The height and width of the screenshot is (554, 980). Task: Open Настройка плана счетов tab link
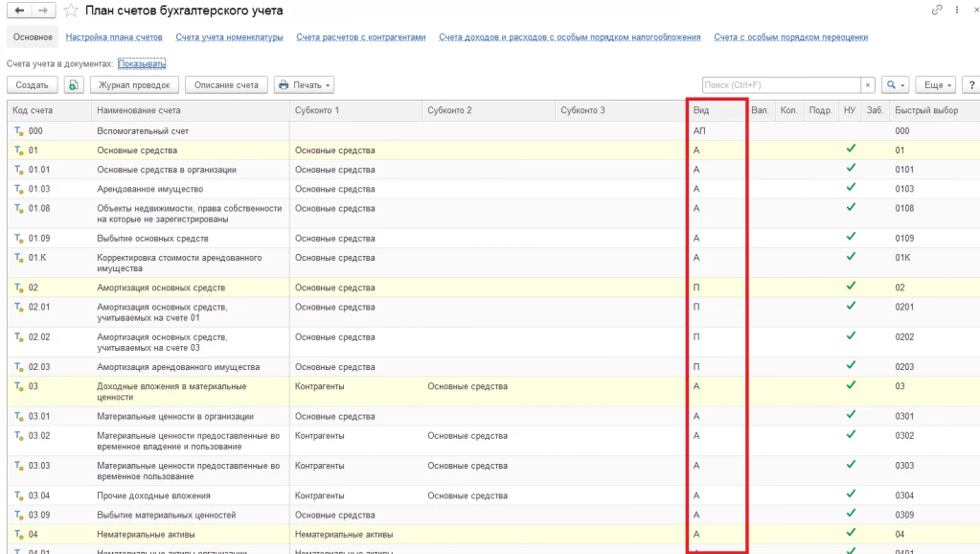tap(114, 37)
